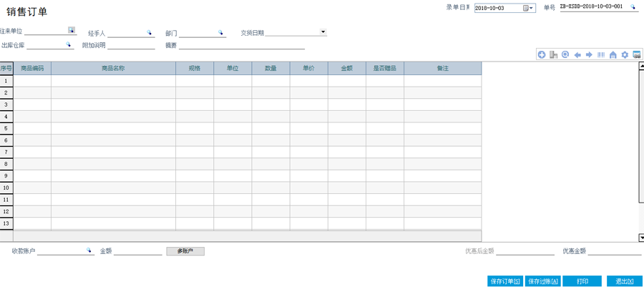Click the 数量 column header

point(271,69)
